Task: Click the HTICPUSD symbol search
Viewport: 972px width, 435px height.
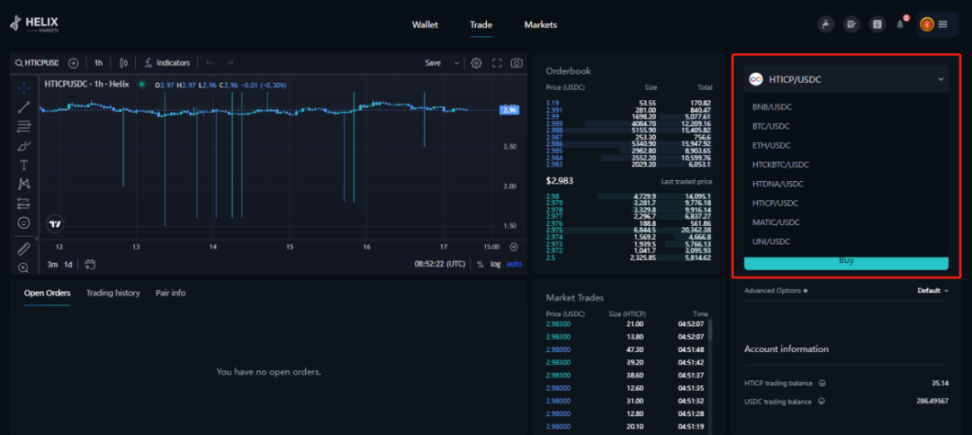Action: click(37, 63)
